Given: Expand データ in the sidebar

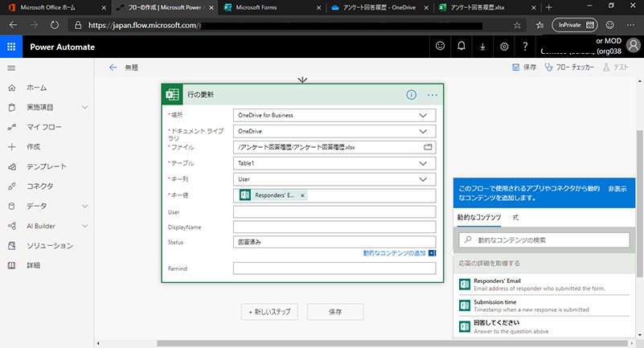Looking at the screenshot, I should [84, 206].
